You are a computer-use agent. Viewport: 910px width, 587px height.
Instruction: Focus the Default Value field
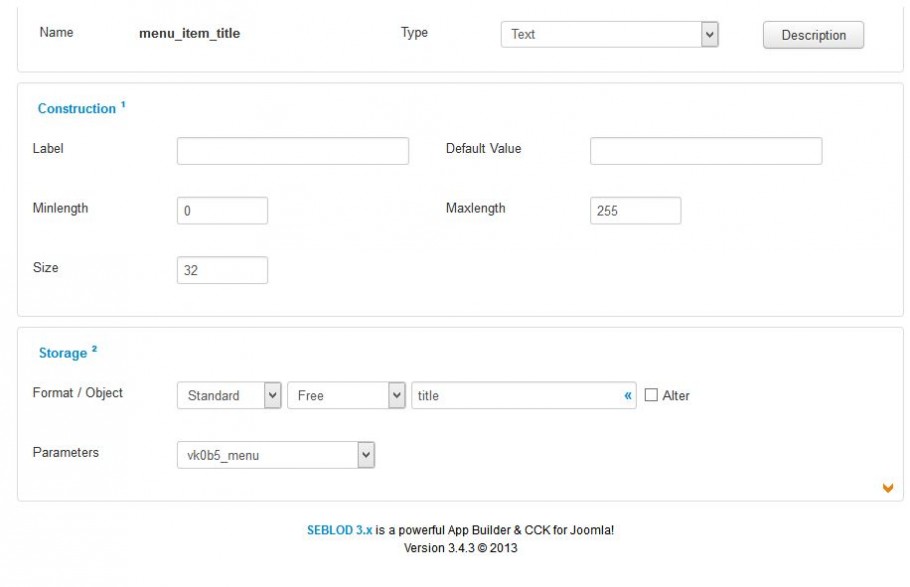[x=706, y=151]
